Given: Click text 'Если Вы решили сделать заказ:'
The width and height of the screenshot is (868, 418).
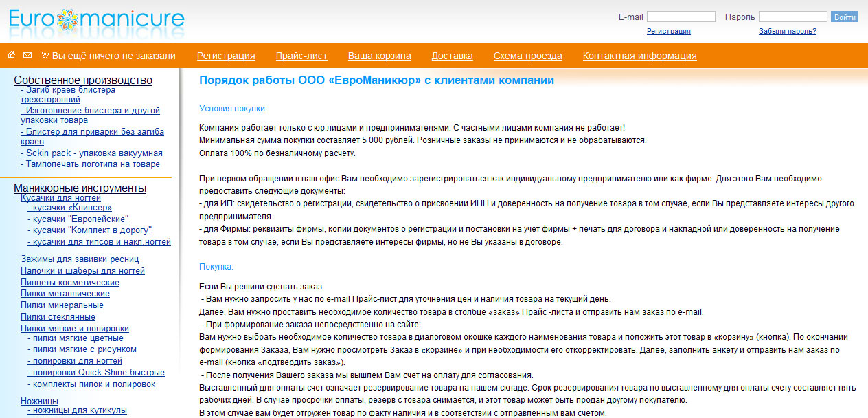Looking at the screenshot, I should 261,286.
